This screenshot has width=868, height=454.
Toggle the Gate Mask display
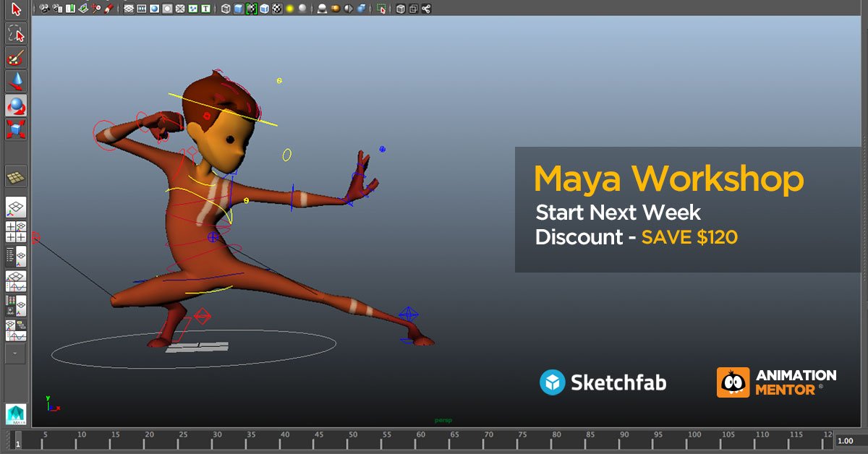click(x=168, y=9)
